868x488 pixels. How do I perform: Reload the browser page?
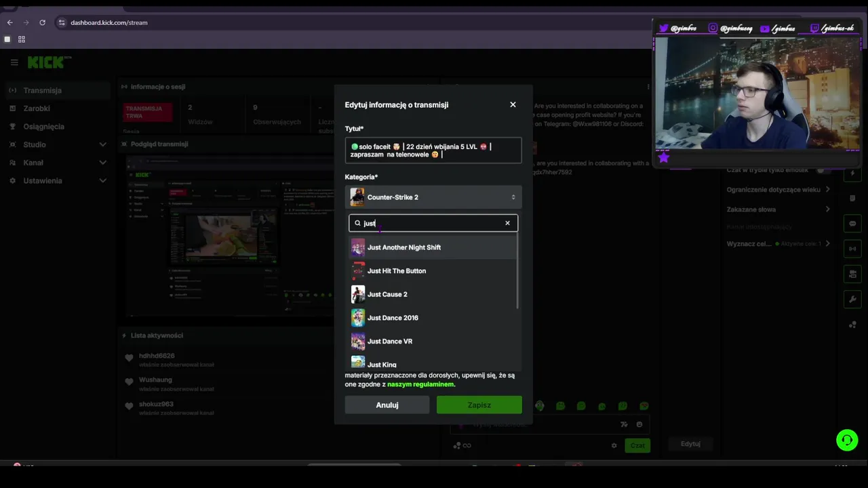pos(42,22)
